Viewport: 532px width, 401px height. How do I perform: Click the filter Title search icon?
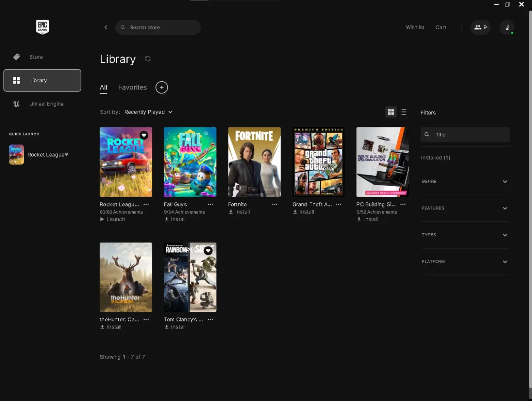(427, 135)
